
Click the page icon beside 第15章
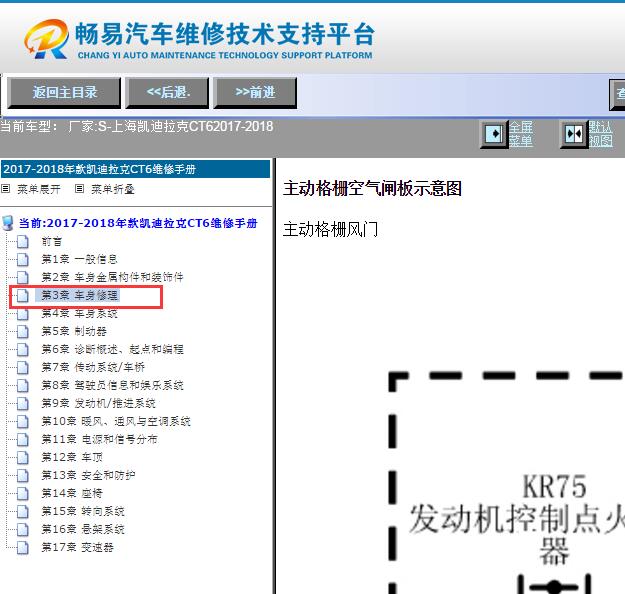(23, 511)
